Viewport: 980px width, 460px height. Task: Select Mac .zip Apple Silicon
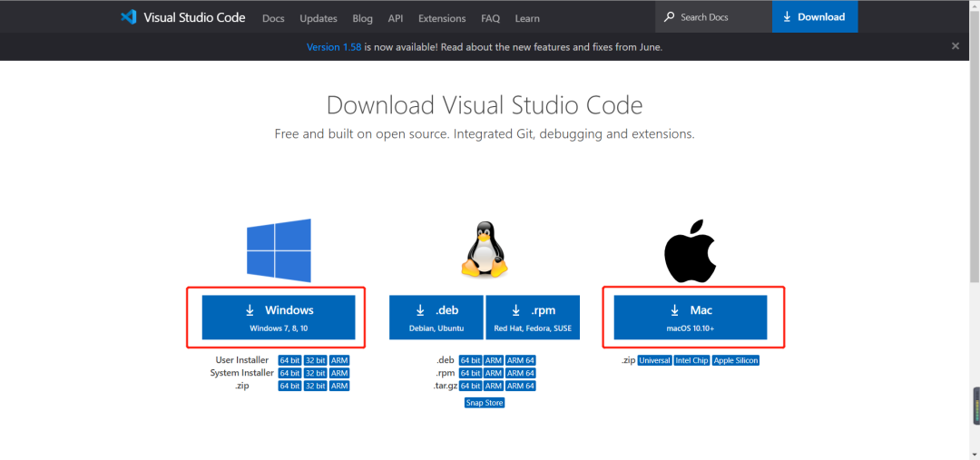pos(736,360)
